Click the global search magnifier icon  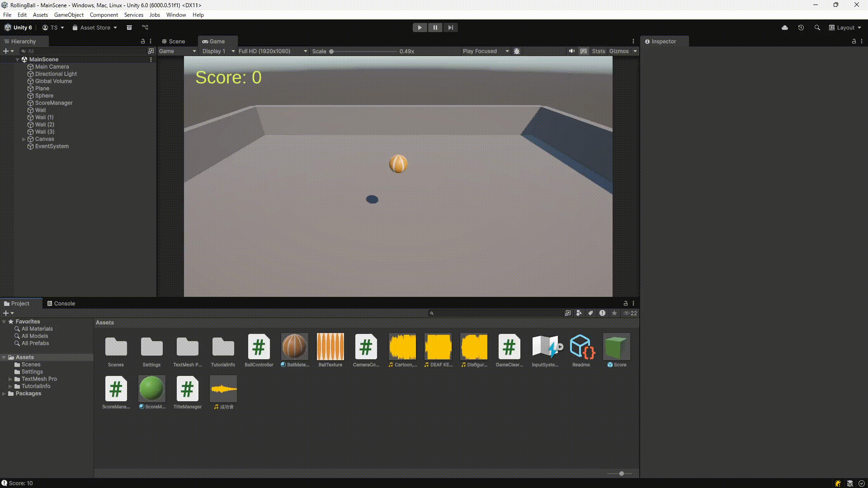[817, 28]
